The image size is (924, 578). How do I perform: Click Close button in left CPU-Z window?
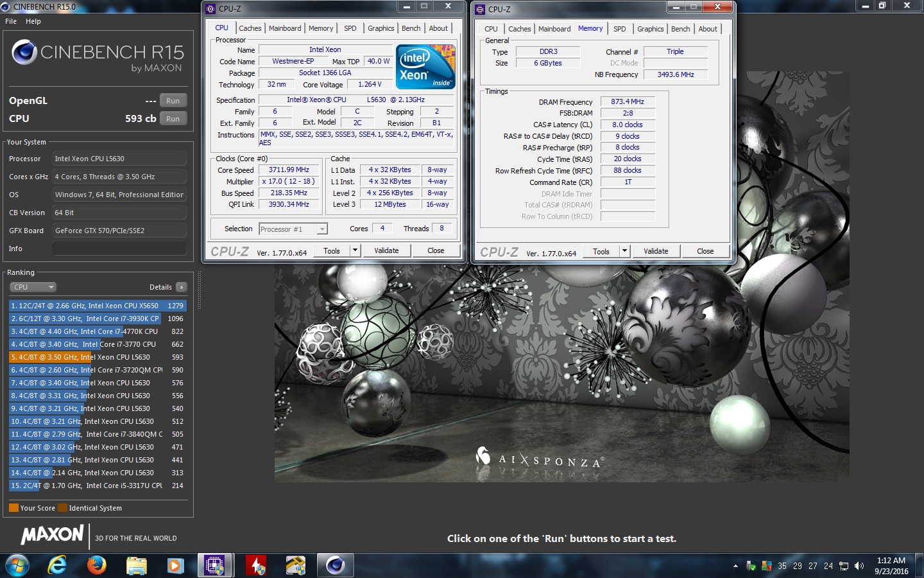(x=436, y=250)
